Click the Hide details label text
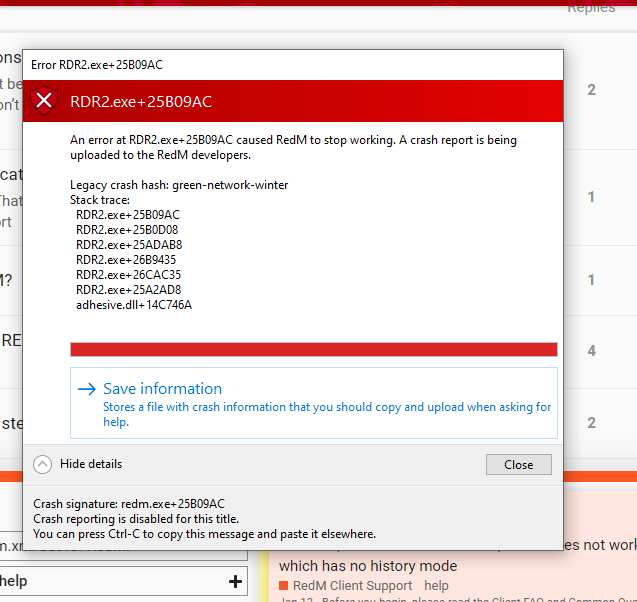The height and width of the screenshot is (602, 637). pos(91,464)
